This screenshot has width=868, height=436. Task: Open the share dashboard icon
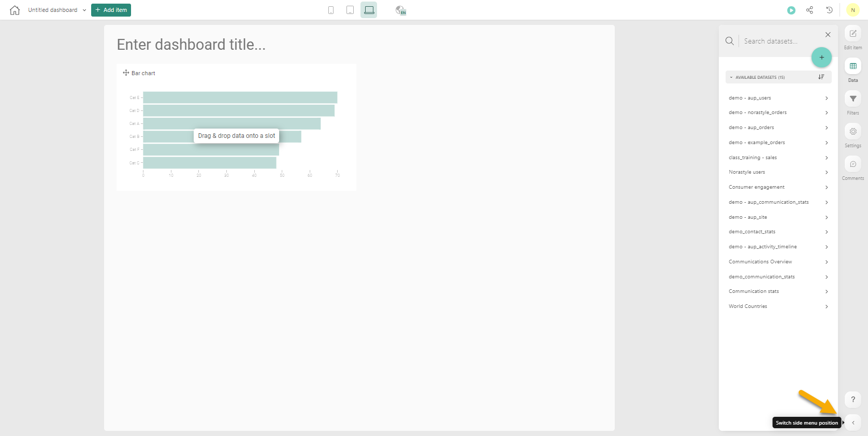pos(809,10)
